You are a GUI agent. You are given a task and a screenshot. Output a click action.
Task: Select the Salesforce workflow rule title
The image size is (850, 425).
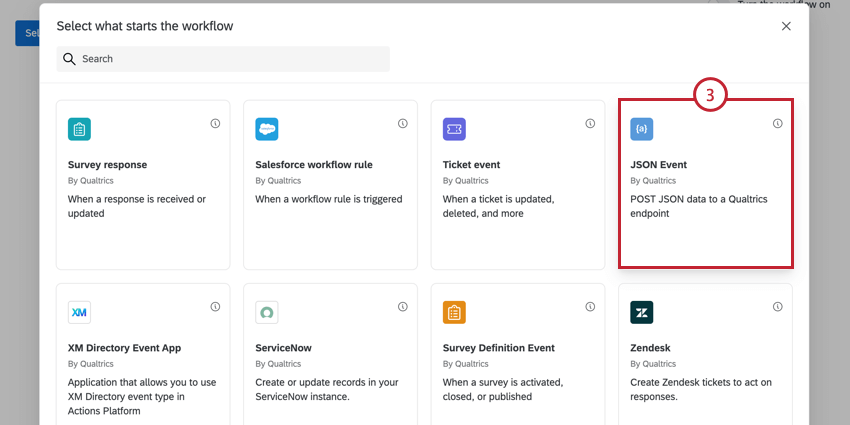(314, 165)
